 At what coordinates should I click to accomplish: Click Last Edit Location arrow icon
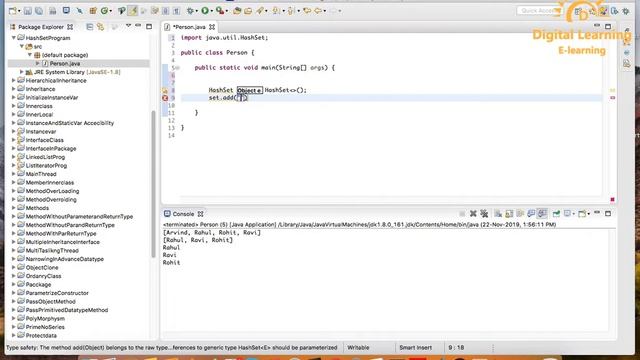point(307,11)
